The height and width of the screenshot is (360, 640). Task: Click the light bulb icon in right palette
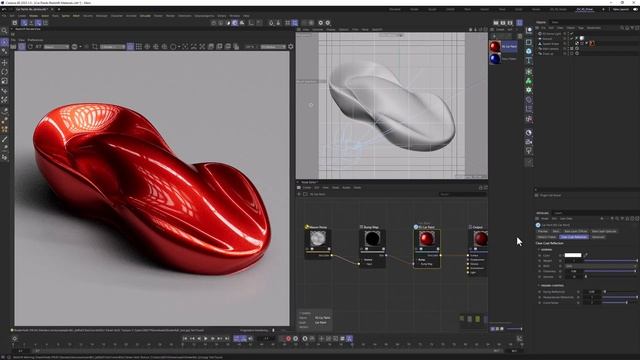coord(529,151)
